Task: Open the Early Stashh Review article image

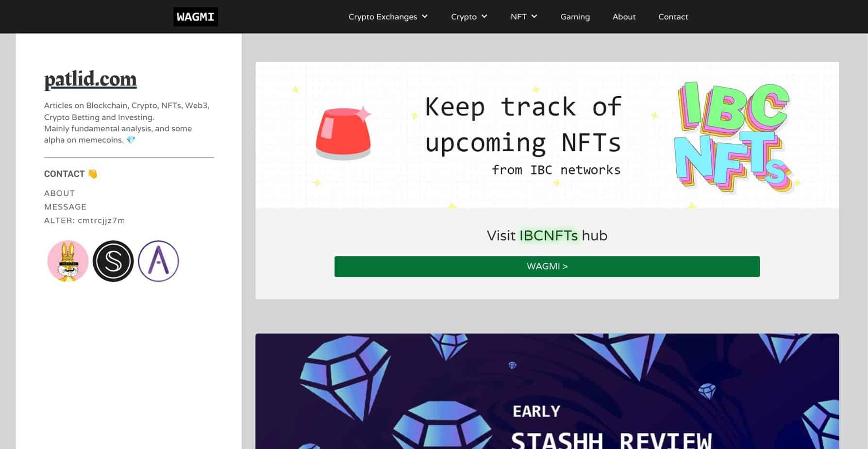Action: pyautogui.click(x=547, y=391)
